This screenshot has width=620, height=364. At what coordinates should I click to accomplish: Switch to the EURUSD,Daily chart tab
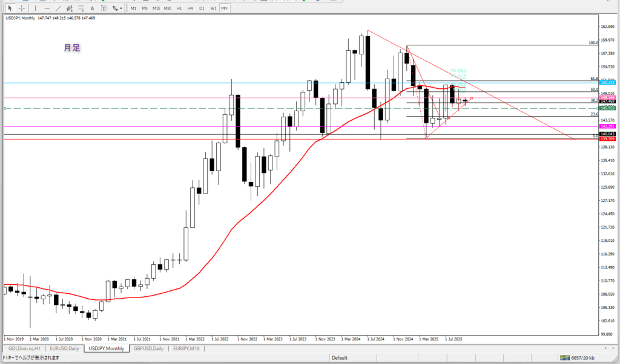[x=64, y=349]
